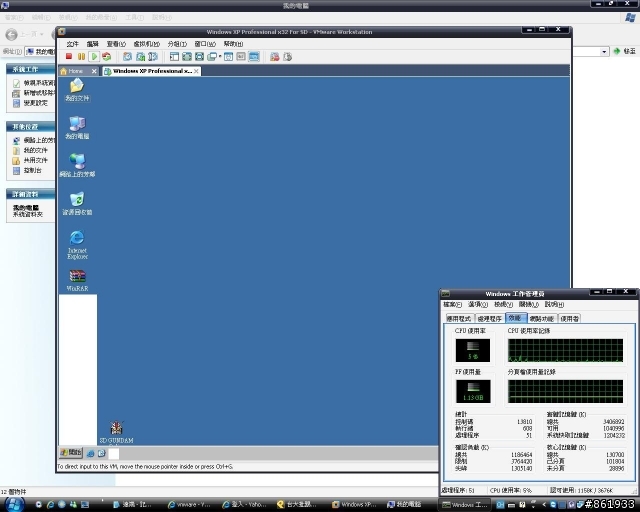Click the green 移至 Go button in My Computer
The image size is (640, 512).
pyautogui.click(x=624, y=51)
